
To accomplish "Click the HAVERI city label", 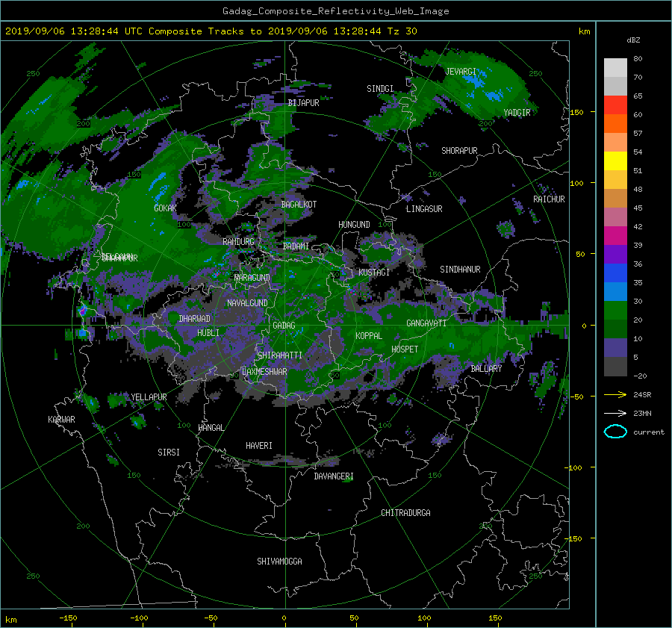I will (259, 445).
